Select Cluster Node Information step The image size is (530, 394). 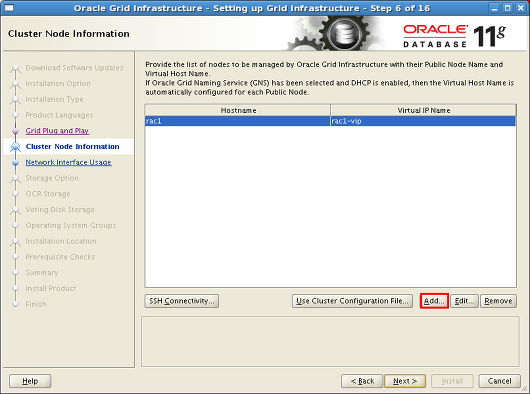coord(72,147)
